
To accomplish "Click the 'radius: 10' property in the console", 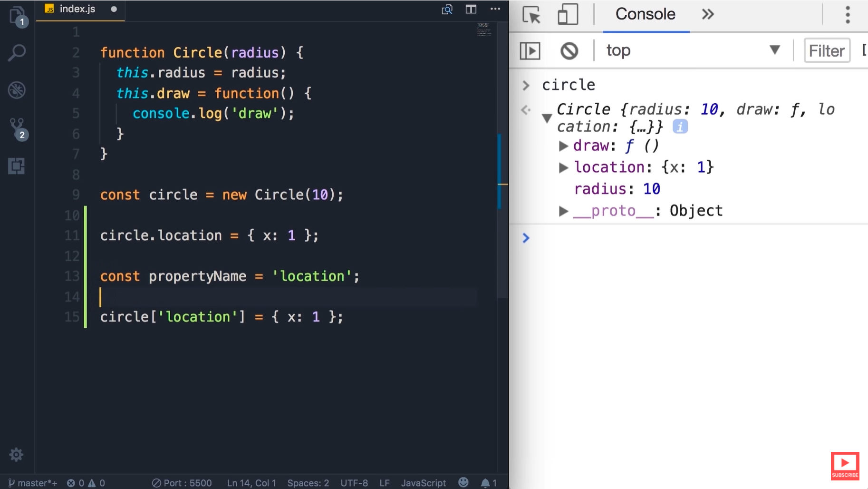I will pos(617,189).
